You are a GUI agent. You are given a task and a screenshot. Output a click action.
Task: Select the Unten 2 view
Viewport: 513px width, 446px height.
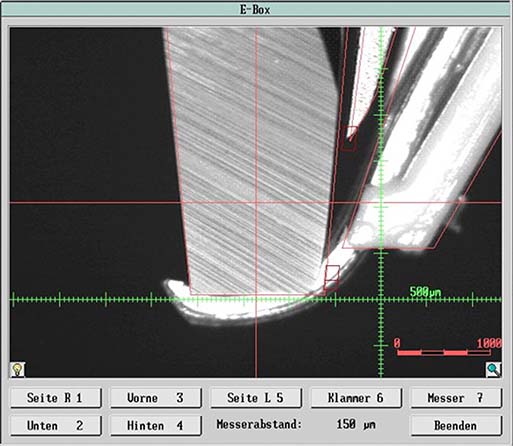56,426
